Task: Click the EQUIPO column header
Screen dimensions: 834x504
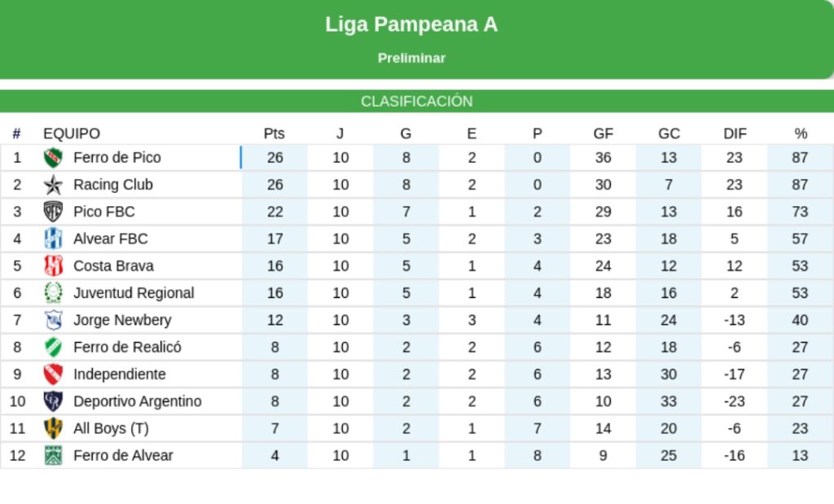Action: 72,134
